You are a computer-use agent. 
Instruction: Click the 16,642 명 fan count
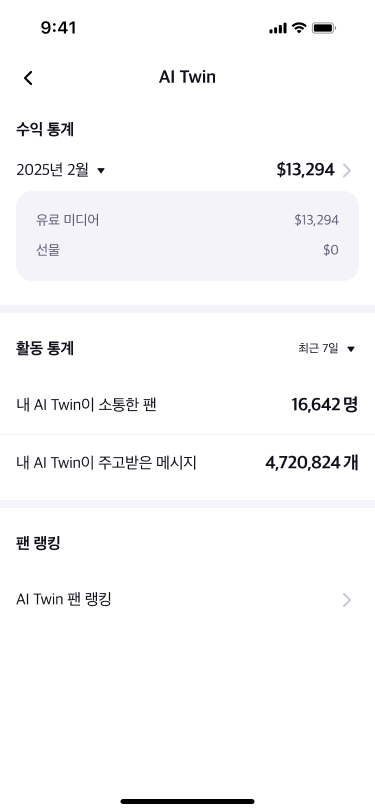[x=325, y=404]
